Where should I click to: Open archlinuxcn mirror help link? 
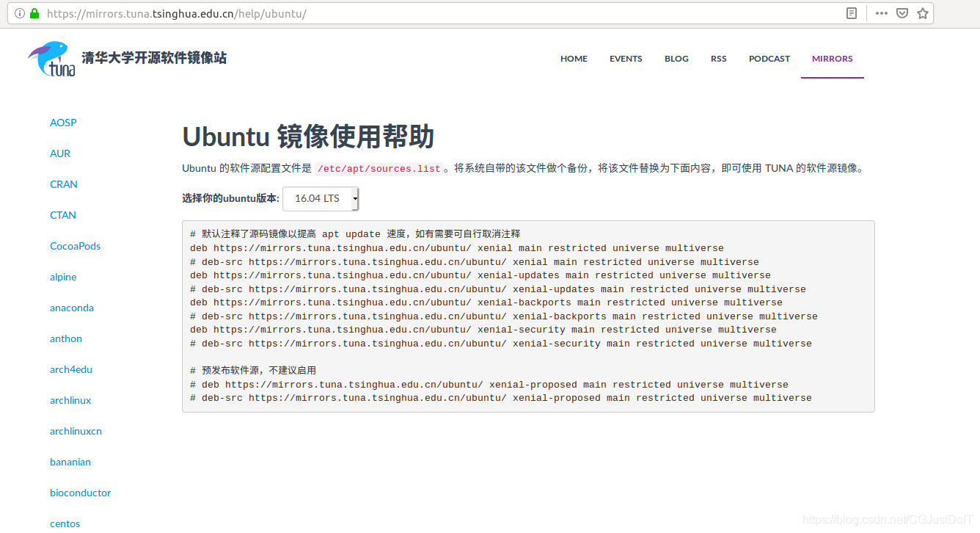pos(76,431)
